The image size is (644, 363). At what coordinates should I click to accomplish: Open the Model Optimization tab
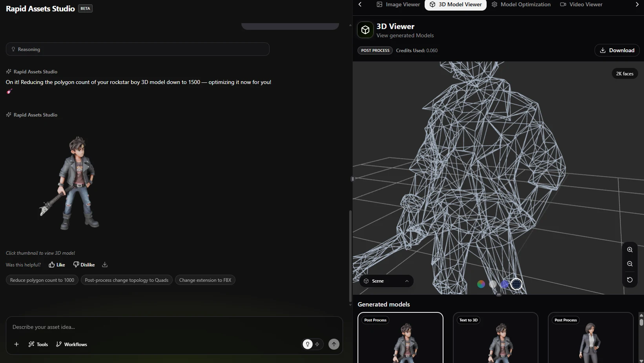point(521,4)
